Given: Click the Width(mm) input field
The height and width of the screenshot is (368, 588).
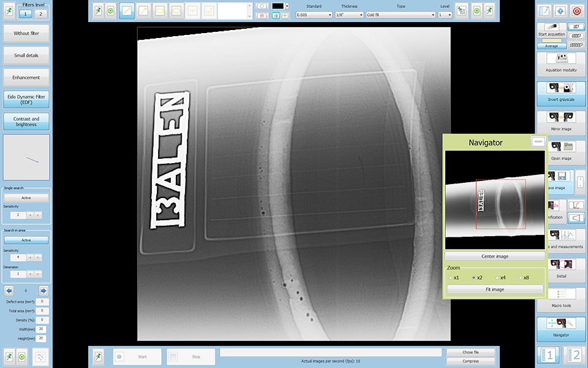Looking at the screenshot, I should [x=41, y=329].
